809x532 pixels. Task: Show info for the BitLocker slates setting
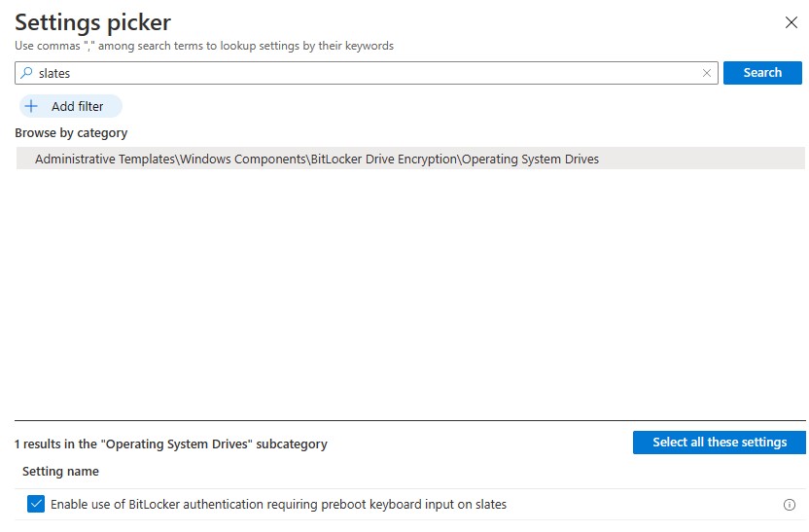[789, 505]
